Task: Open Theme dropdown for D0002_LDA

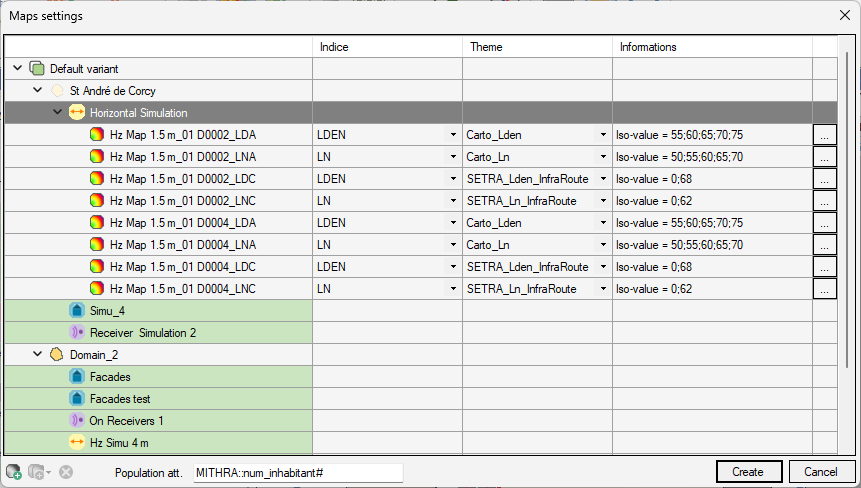Action: [603, 134]
